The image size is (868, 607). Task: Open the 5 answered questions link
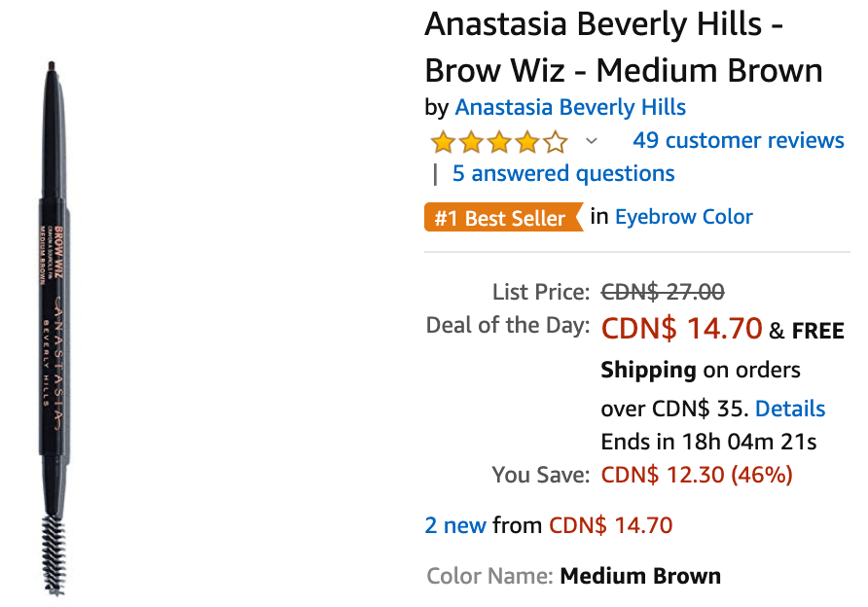click(563, 174)
